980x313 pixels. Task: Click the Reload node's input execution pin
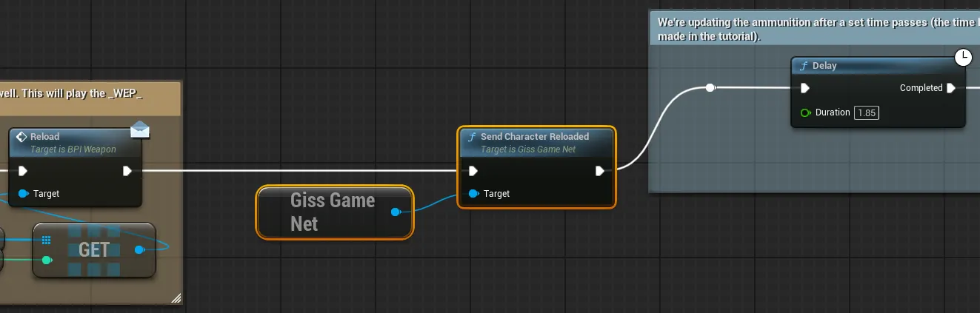coord(23,171)
